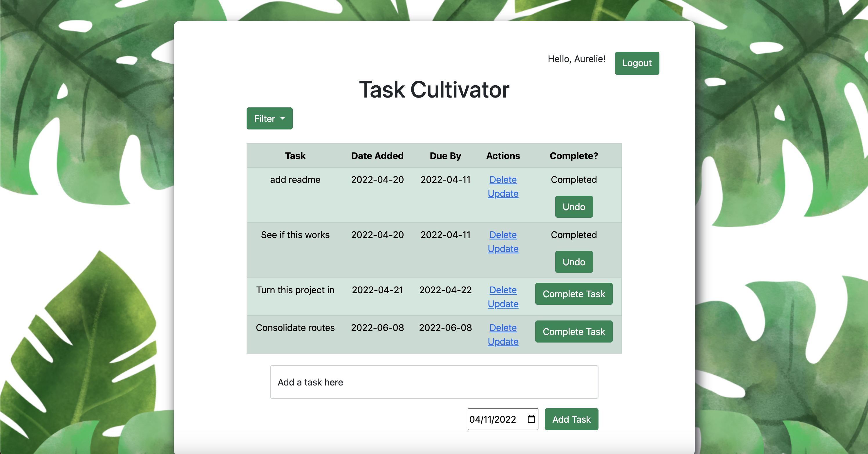868x454 pixels.
Task: Update the 'Consolidate routes' task
Action: pyautogui.click(x=503, y=342)
